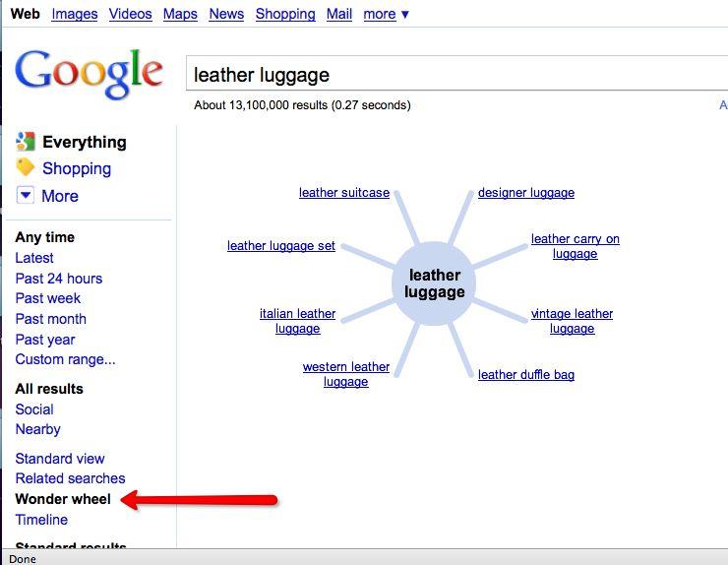Filter results by Nearby

pyautogui.click(x=37, y=429)
